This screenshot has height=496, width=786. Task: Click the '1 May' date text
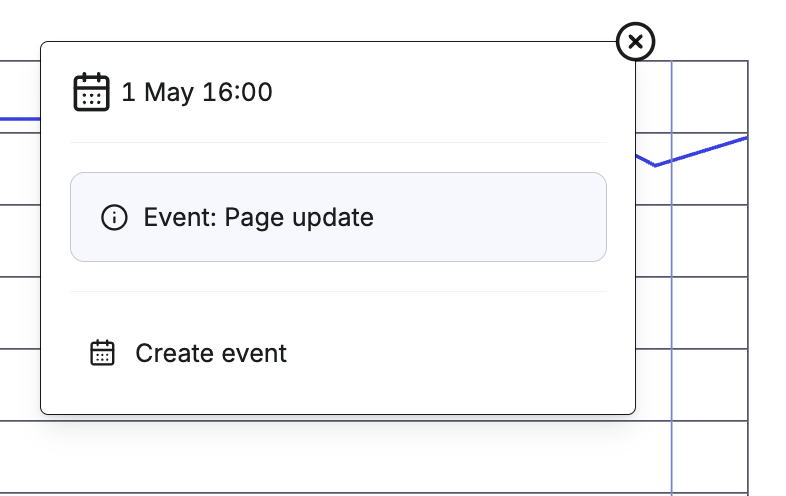tap(158, 92)
